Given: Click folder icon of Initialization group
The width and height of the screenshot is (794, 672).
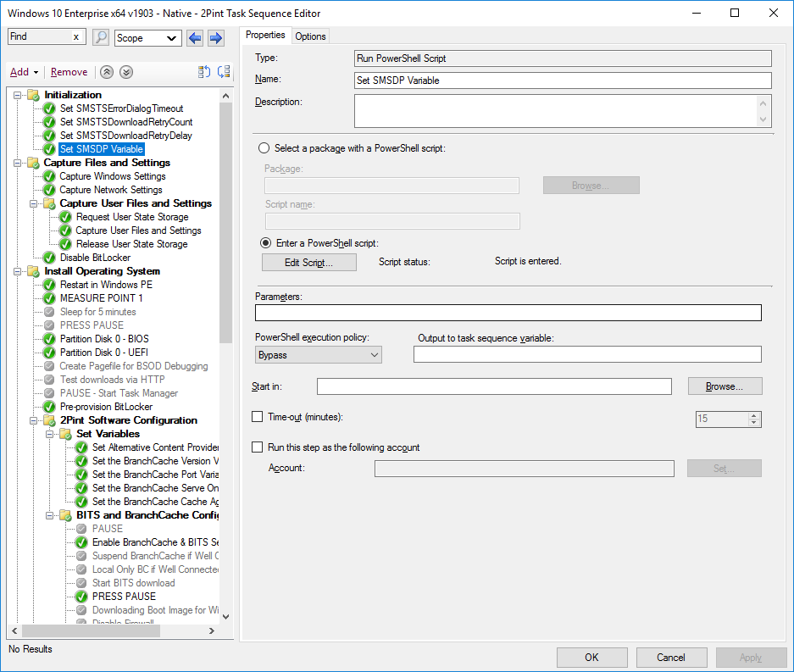Looking at the screenshot, I should pyautogui.click(x=33, y=95).
